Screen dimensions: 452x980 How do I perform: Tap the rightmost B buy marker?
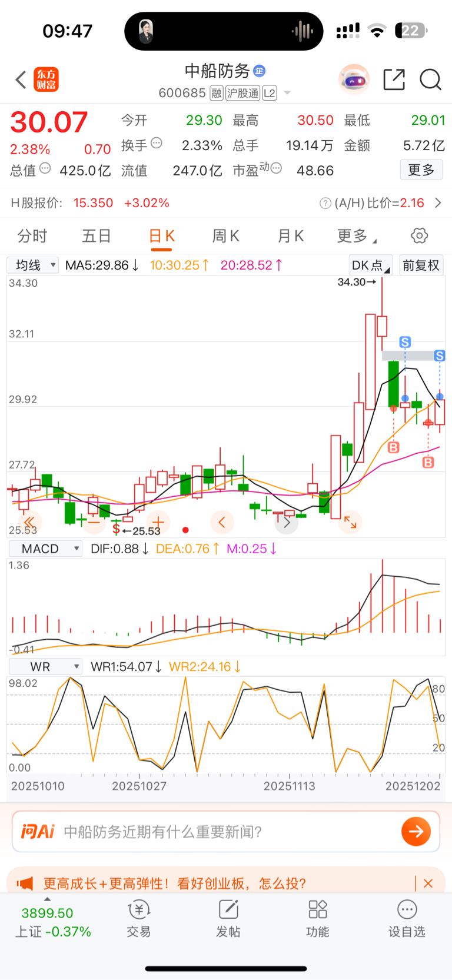click(428, 463)
